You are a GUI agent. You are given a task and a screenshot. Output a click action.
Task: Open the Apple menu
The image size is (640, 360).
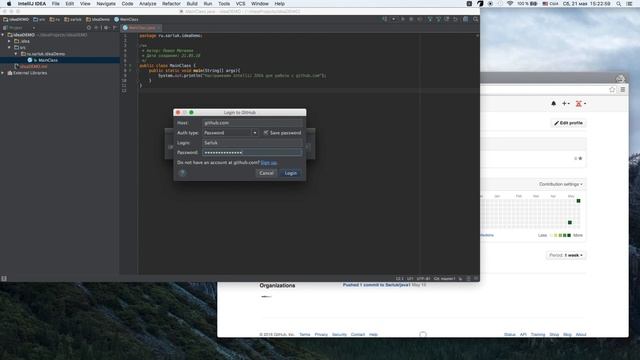pyautogui.click(x=9, y=4)
